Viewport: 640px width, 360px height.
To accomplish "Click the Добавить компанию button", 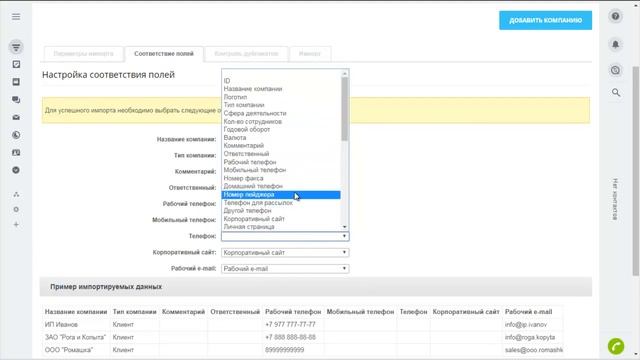I will coord(545,20).
